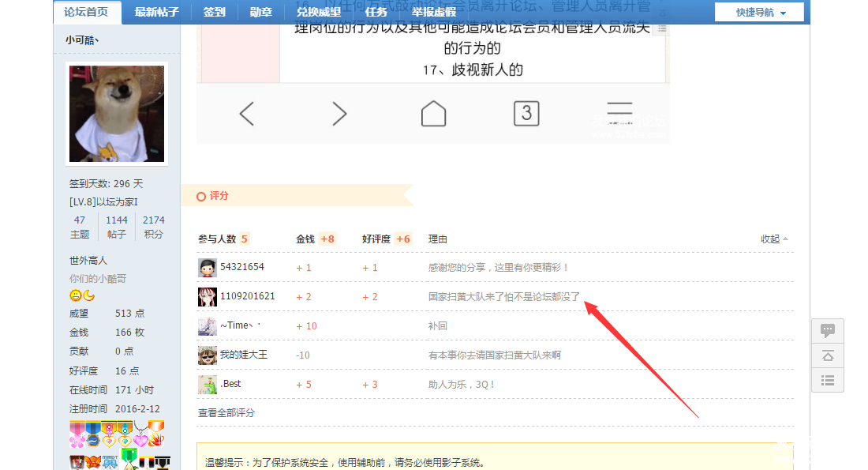Click the quick reply speech bubble icon
Screen dimensions: 868x470
(827, 330)
